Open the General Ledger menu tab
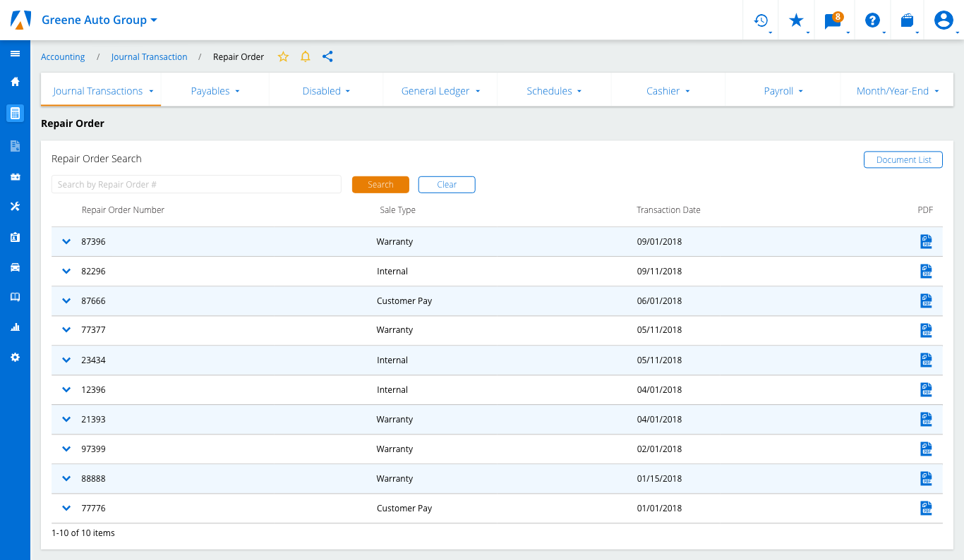 tap(440, 91)
